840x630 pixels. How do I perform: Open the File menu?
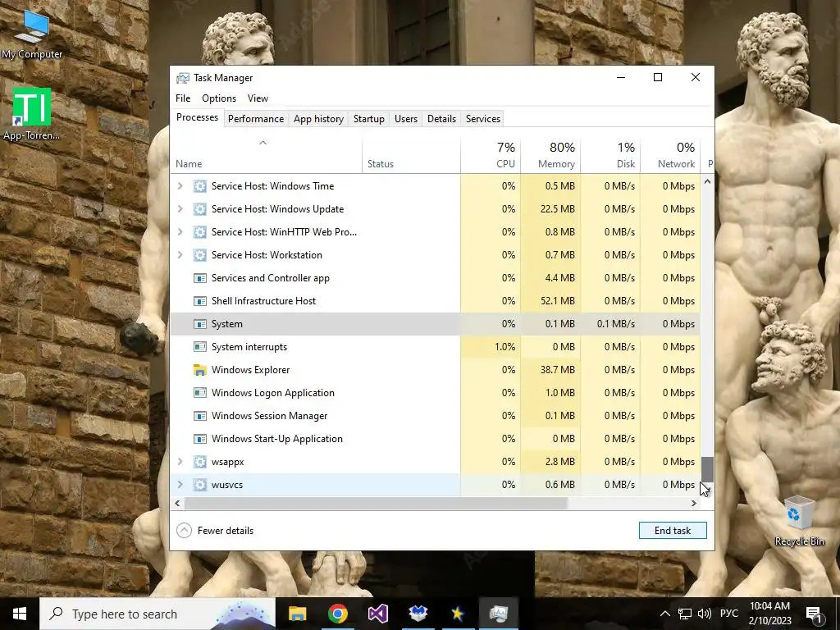coord(183,98)
